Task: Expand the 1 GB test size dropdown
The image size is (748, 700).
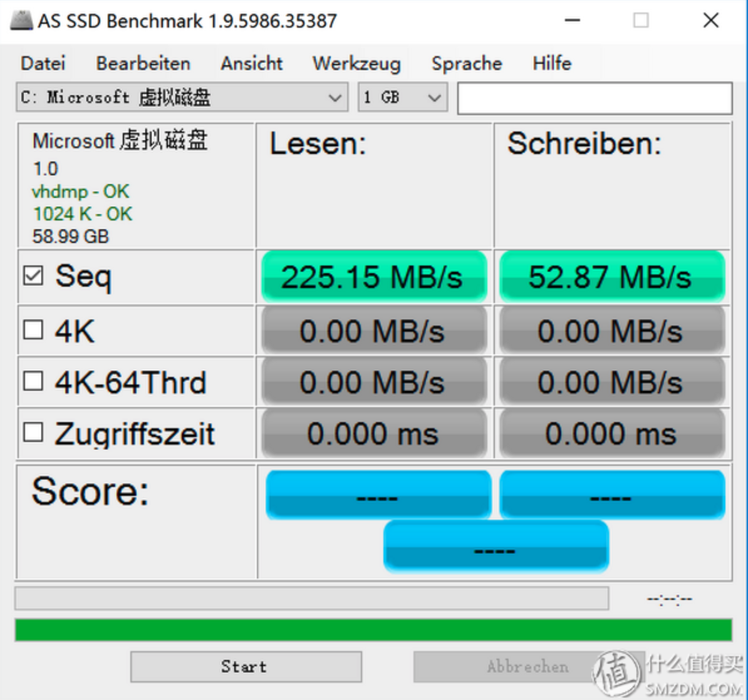Action: coord(403,97)
